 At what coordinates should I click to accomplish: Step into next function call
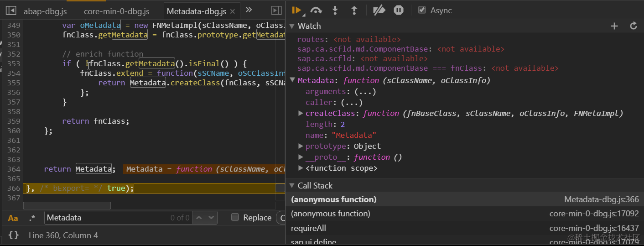pyautogui.click(x=335, y=10)
